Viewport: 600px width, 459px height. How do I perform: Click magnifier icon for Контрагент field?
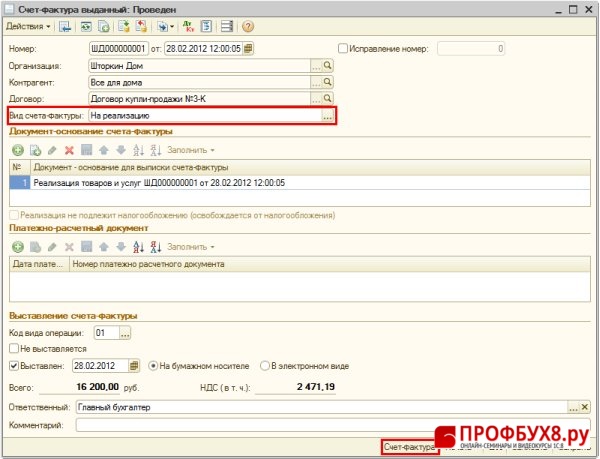click(327, 82)
